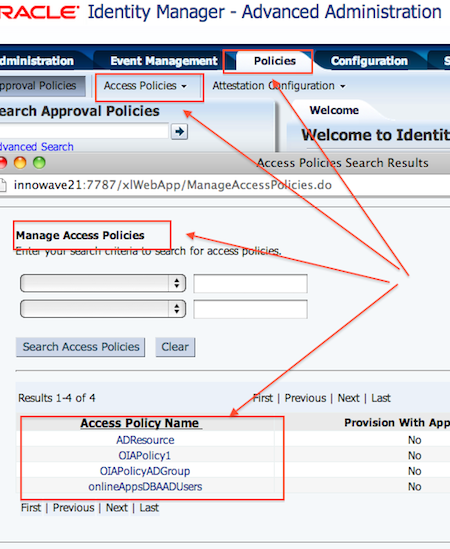Click bottom pagination Next link
The width and height of the screenshot is (450, 549).
[117, 508]
